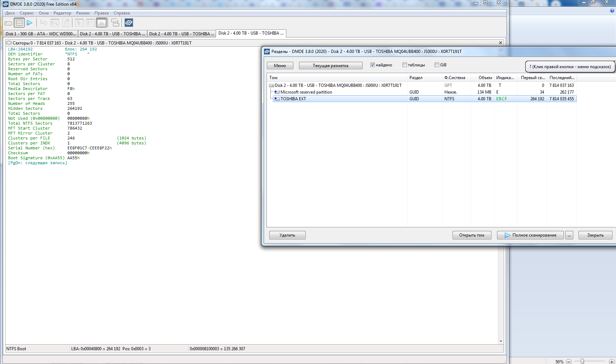This screenshot has width=616, height=364.
Task: Click the DMDE logo toolbar icon
Action: tap(129, 23)
